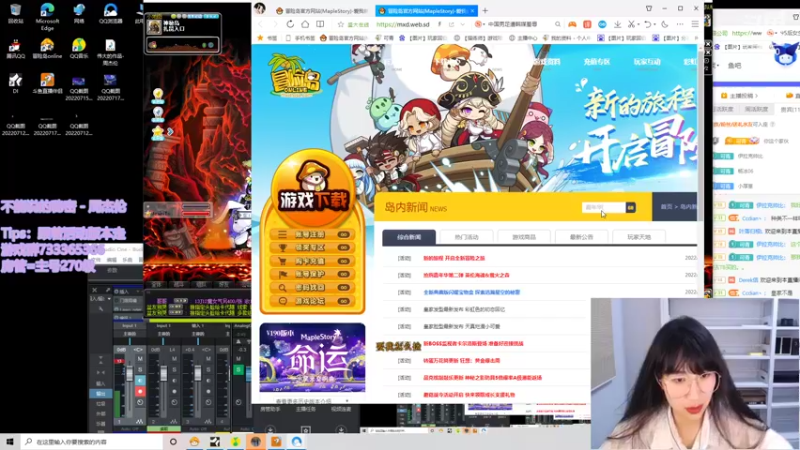The width and height of the screenshot is (800, 450).
Task: Open the V190 命运 banner thumbnail
Action: [x=312, y=357]
